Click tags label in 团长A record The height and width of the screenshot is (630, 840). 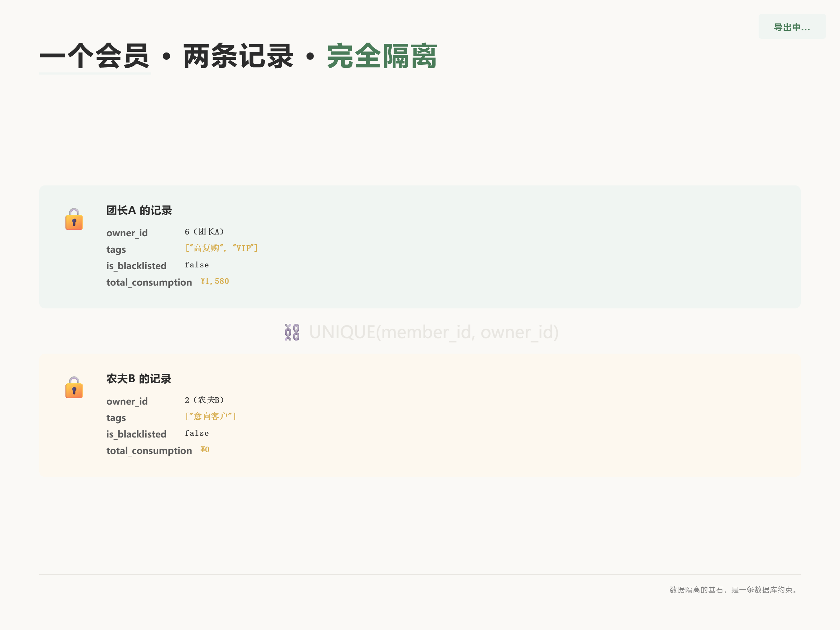point(116,250)
